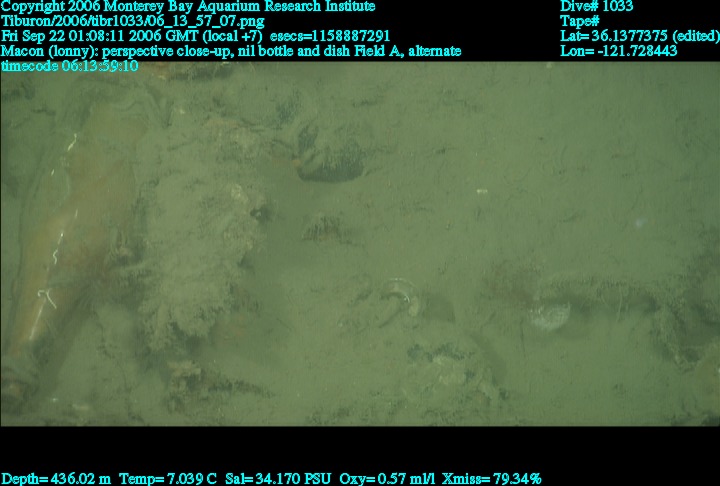
Task: Click the Oxy=0.57 ml/l reading
Action: pyautogui.click(x=387, y=479)
